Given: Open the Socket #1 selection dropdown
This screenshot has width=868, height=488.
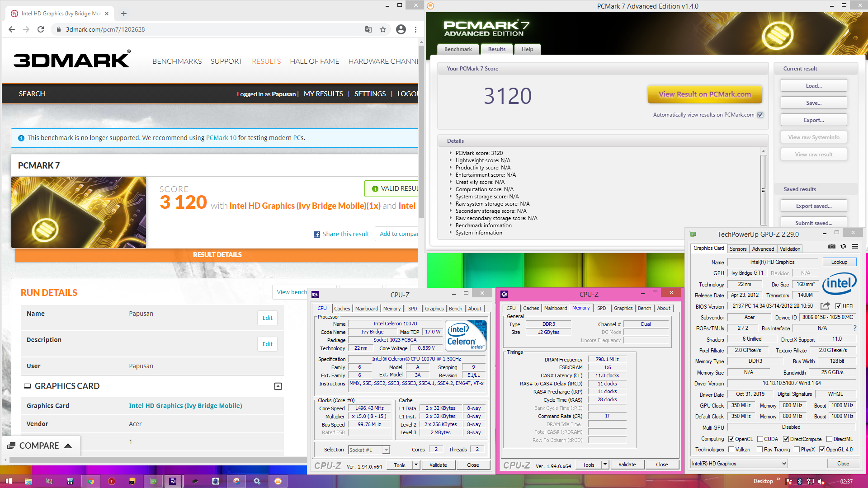Looking at the screenshot, I should point(369,450).
